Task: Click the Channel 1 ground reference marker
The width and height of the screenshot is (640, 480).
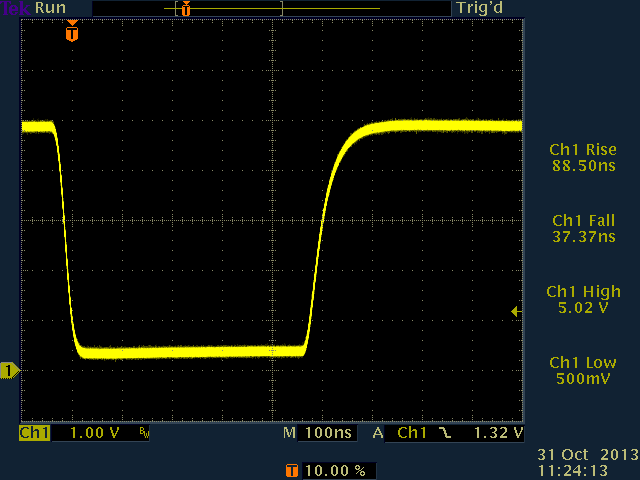Action: [x=9, y=371]
